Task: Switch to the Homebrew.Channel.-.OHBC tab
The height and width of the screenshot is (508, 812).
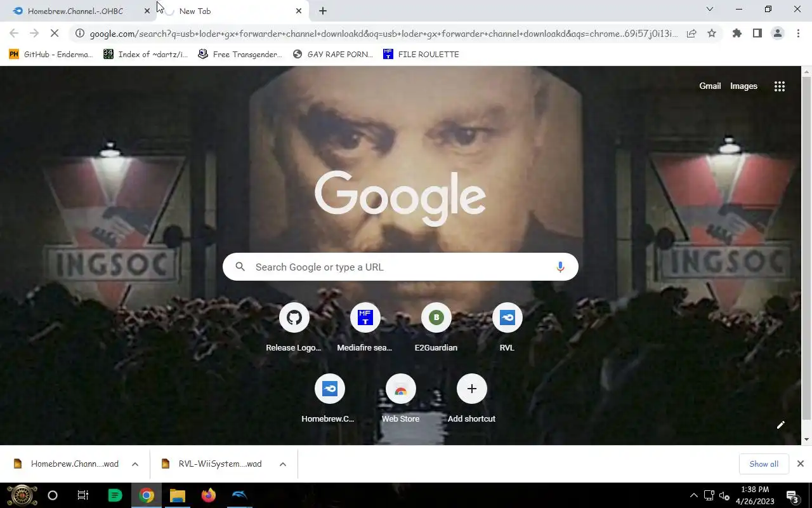Action: [78, 11]
